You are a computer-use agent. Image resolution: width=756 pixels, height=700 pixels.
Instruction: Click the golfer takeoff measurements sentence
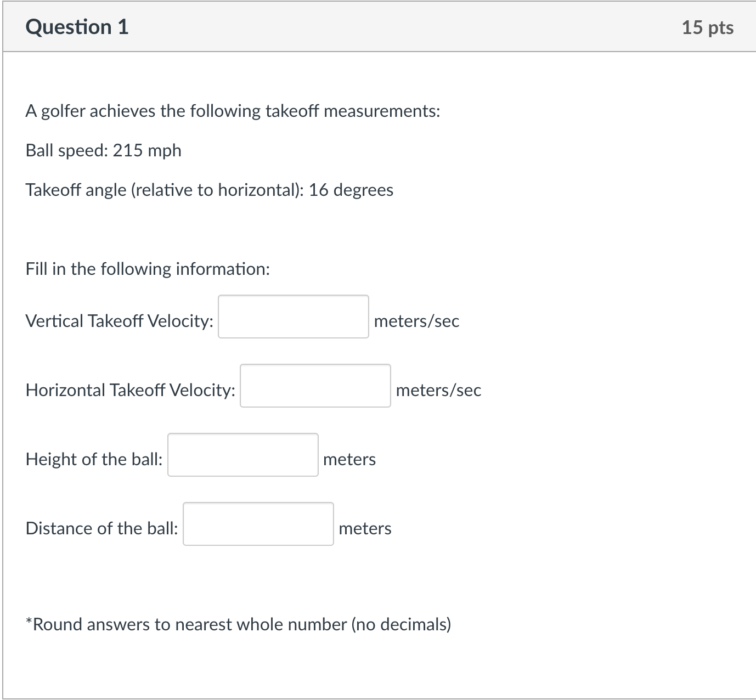point(232,110)
